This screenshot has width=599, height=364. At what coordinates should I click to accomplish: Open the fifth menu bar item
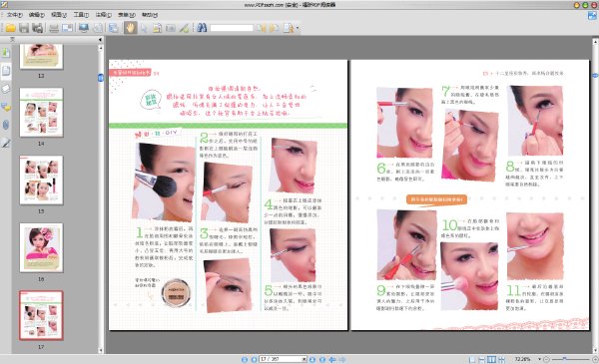[103, 15]
